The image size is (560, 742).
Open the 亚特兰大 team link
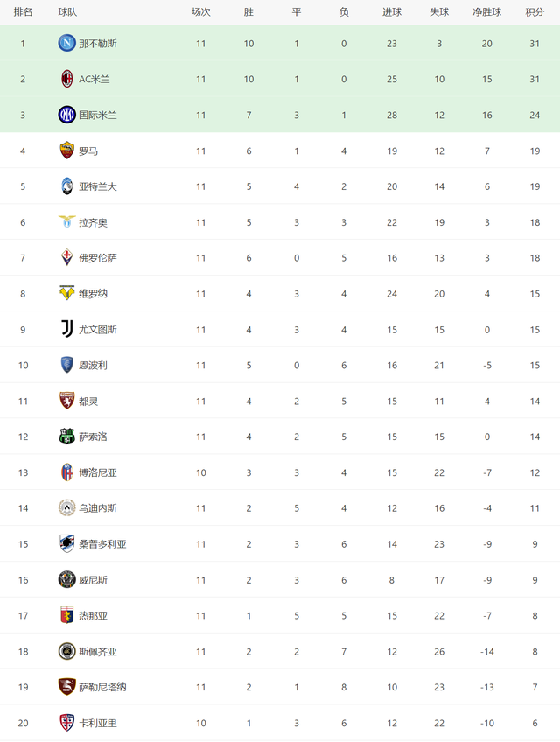[x=97, y=186]
